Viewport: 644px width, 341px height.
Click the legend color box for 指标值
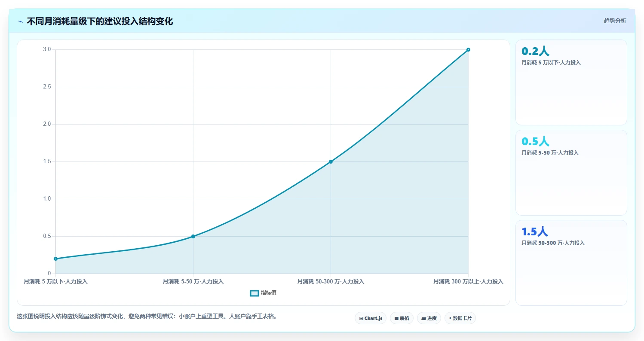[x=255, y=293]
